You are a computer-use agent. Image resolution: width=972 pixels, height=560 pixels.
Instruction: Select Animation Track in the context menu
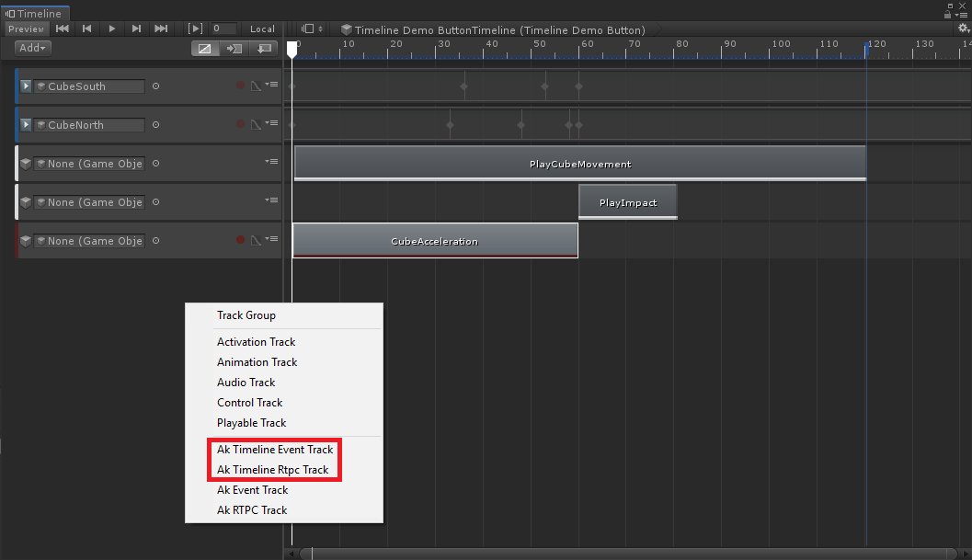tap(257, 362)
